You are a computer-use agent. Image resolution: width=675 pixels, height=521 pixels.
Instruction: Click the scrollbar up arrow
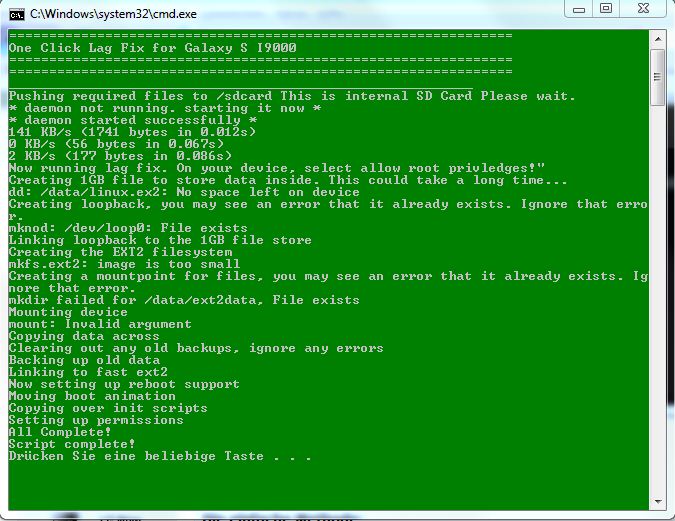tap(658, 39)
